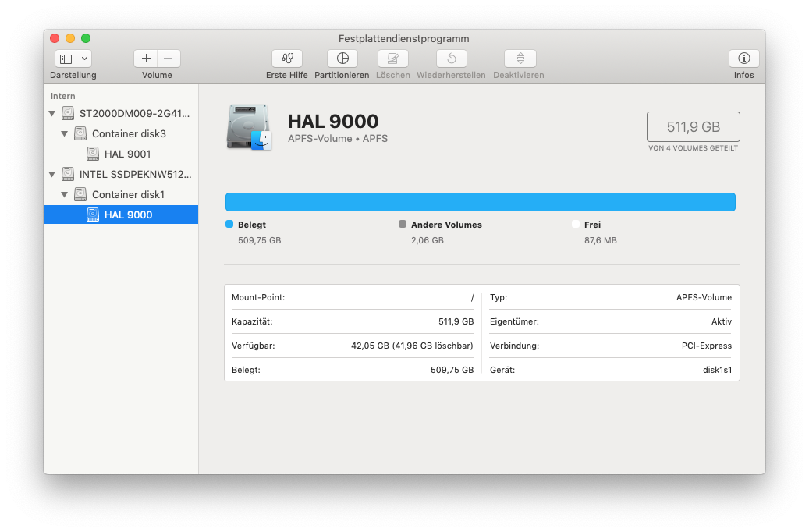
Task: Click the 2,06 GB other volumes value
Action: coord(428,240)
